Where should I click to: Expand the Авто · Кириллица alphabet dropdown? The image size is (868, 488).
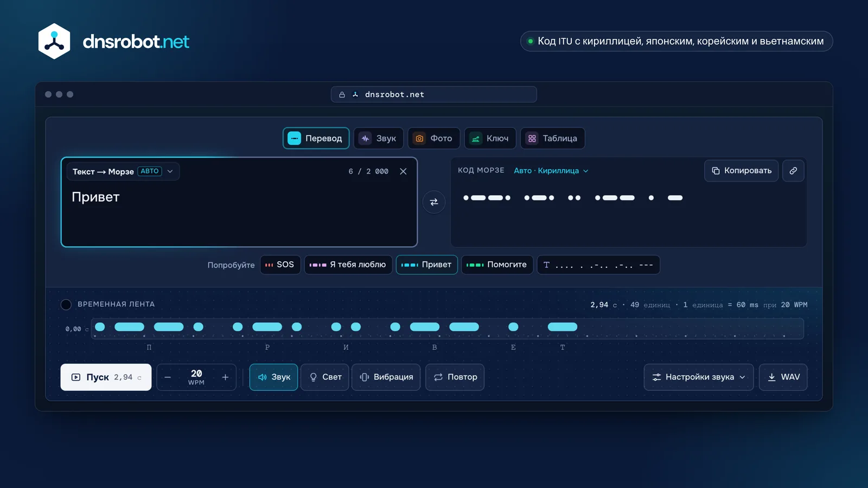tap(551, 171)
